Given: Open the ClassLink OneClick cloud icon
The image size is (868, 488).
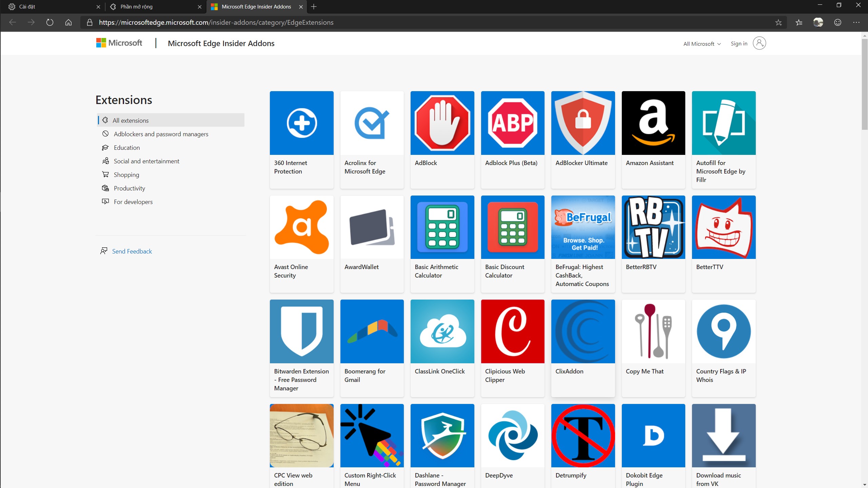Looking at the screenshot, I should click(442, 331).
